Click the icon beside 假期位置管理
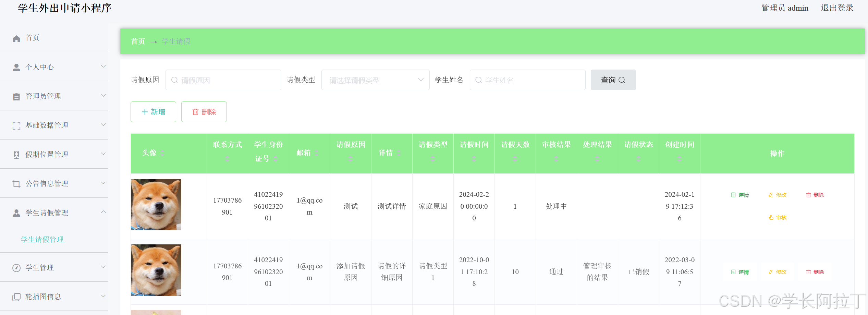Screen dimensions: 868x315 [x=16, y=155]
